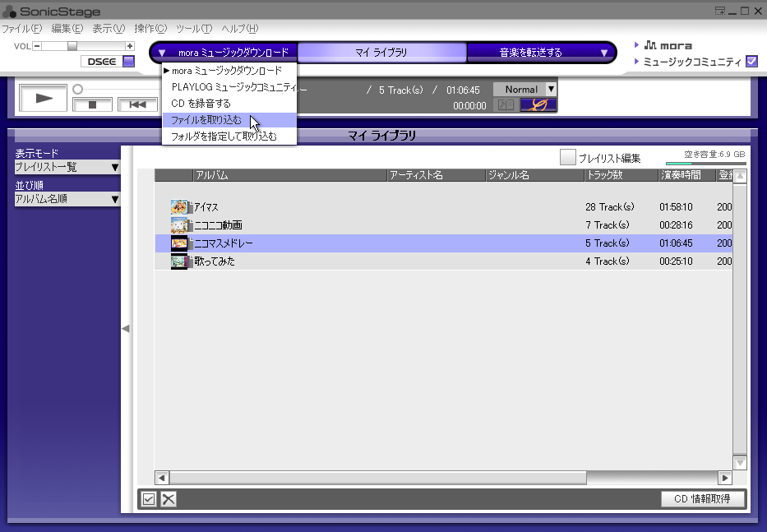Click the list scroll up arrow
The height and width of the screenshot is (532, 767).
(740, 176)
